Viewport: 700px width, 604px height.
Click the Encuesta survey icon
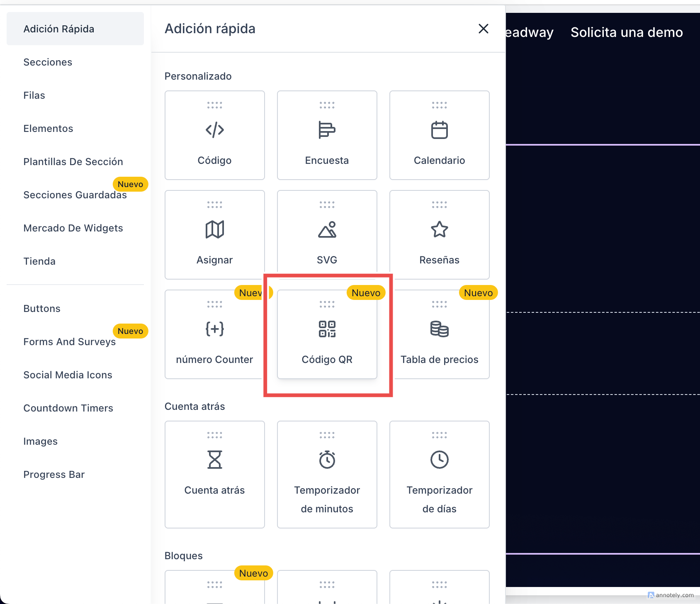click(327, 130)
